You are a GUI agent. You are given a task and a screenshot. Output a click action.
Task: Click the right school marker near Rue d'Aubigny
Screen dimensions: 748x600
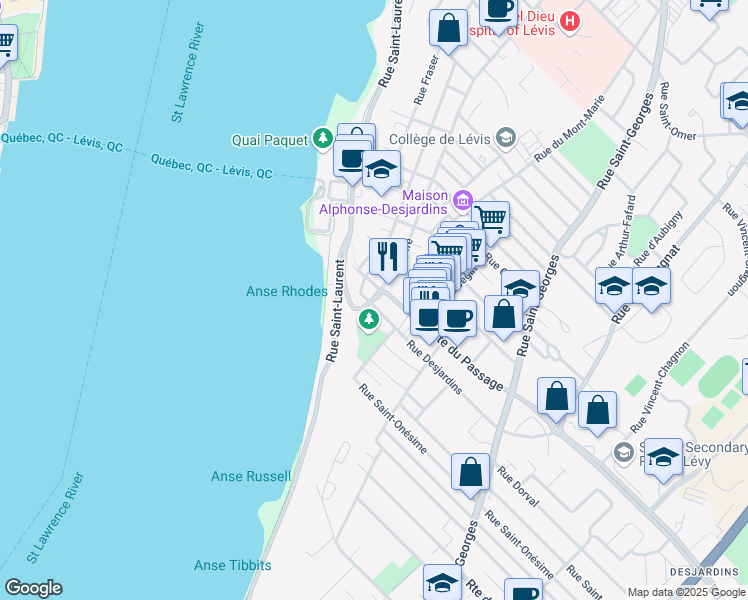(x=652, y=289)
